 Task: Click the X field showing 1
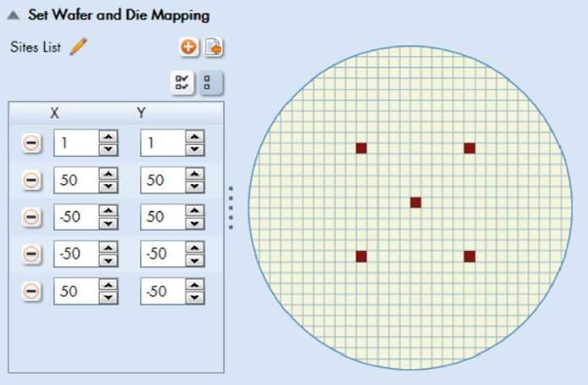[x=76, y=143]
